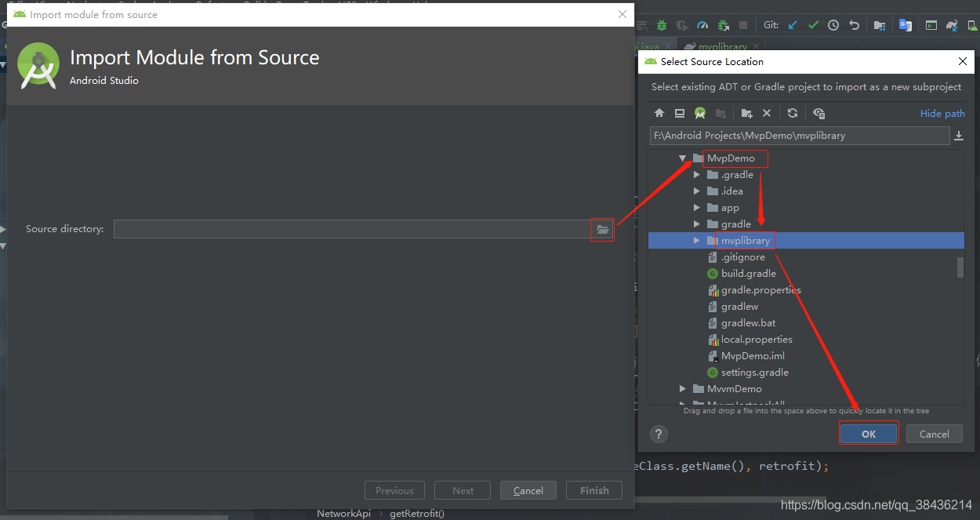The image size is (980, 520).
Task: Sync project with Gradle files icon
Action: (x=952, y=25)
